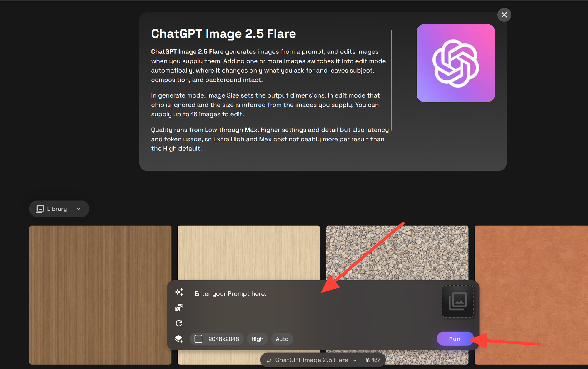Image resolution: width=588 pixels, height=369 pixels.
Task: Click the 'ChatGPT Image 2.5 Flare' heading
Action: click(x=223, y=34)
